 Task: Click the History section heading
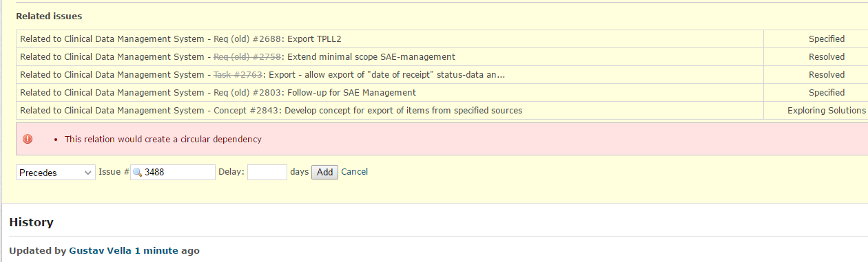pos(31,222)
